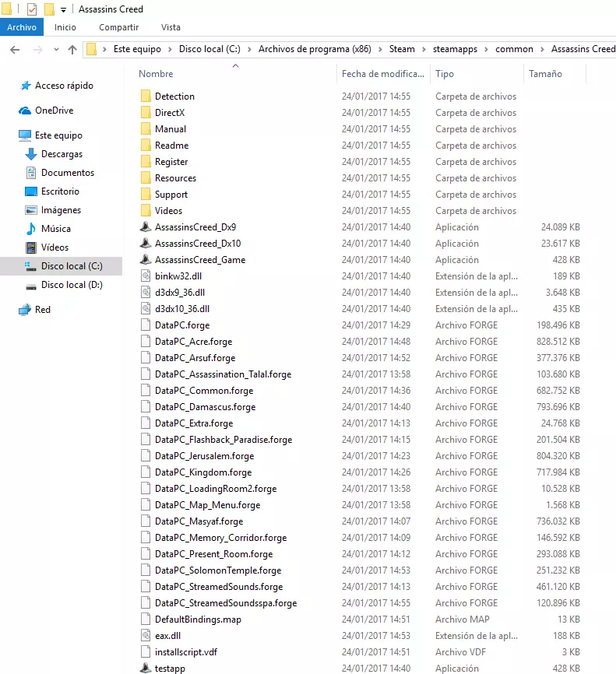
Task: Open the recent locations dropdown arrow
Action: point(56,50)
